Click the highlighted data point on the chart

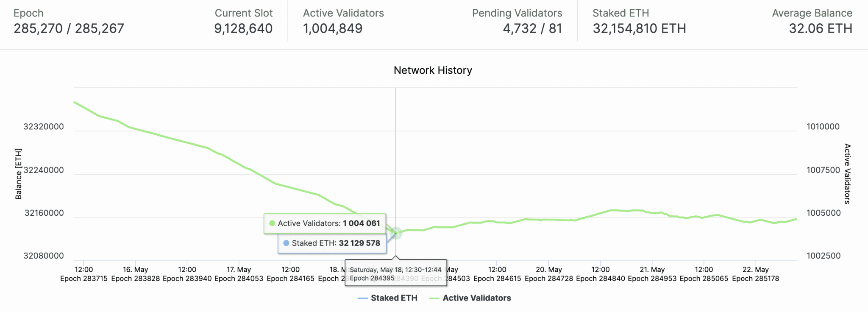pyautogui.click(x=396, y=233)
